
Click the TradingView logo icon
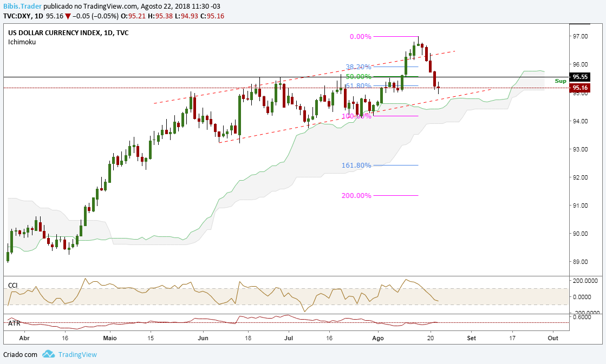click(48, 354)
